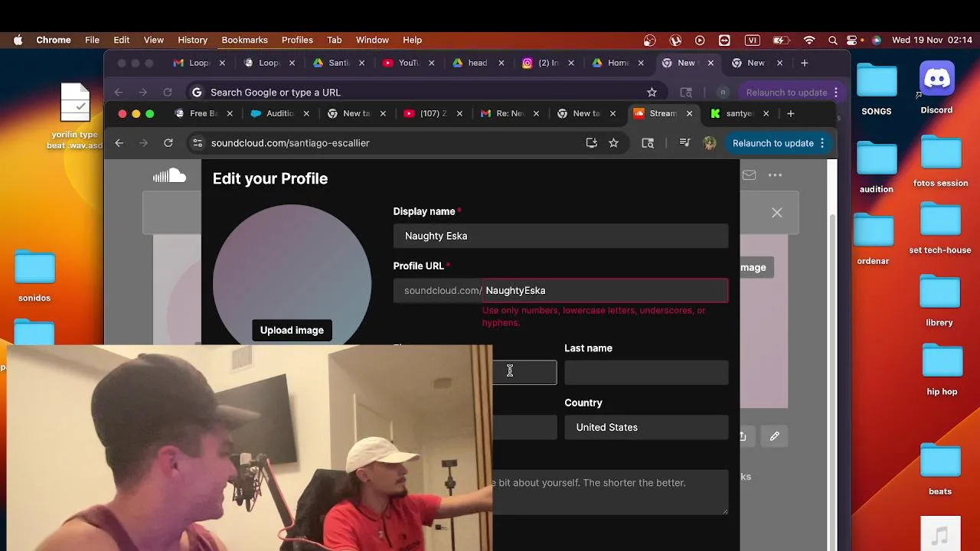Reload the soundcloud.com page
980x551 pixels.
(x=168, y=142)
